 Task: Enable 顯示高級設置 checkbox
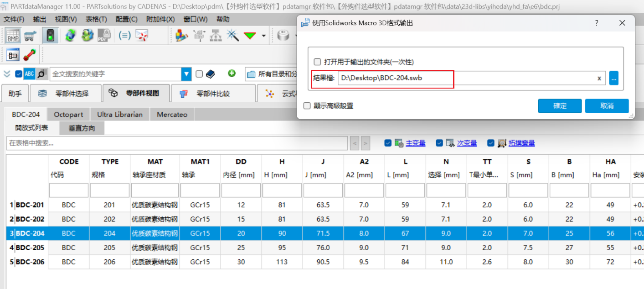coord(308,105)
